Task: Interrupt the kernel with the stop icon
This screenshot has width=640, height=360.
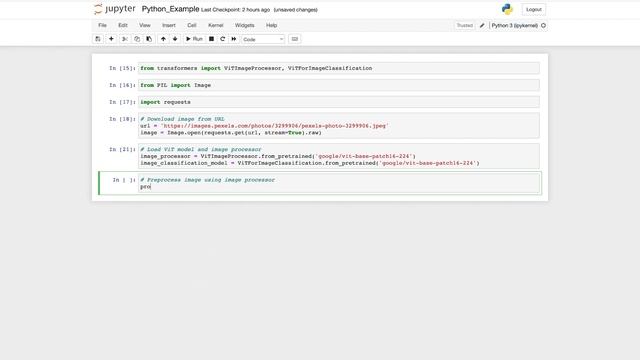Action: 211,39
